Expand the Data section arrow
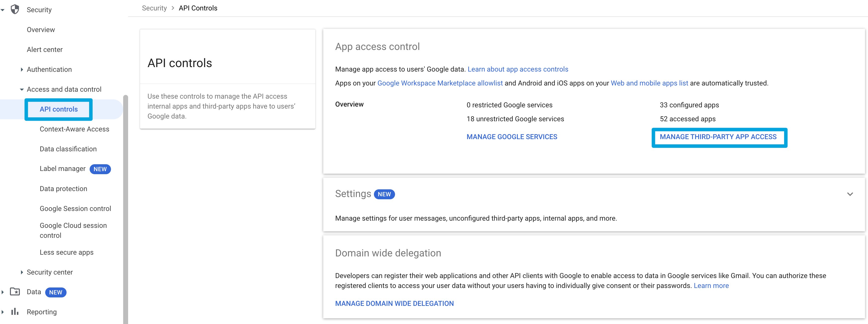Screen dimensions: 868x324 3,292
